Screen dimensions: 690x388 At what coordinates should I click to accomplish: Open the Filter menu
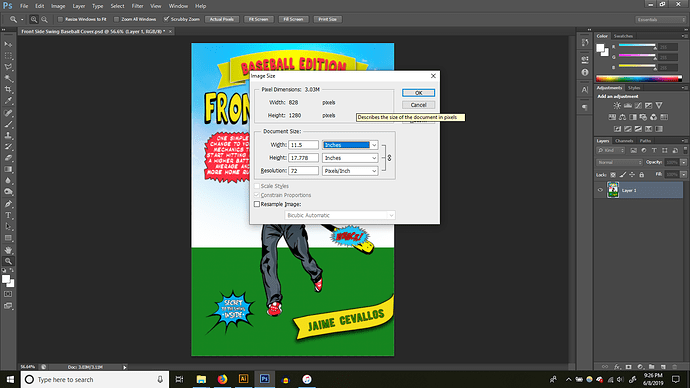pos(138,6)
